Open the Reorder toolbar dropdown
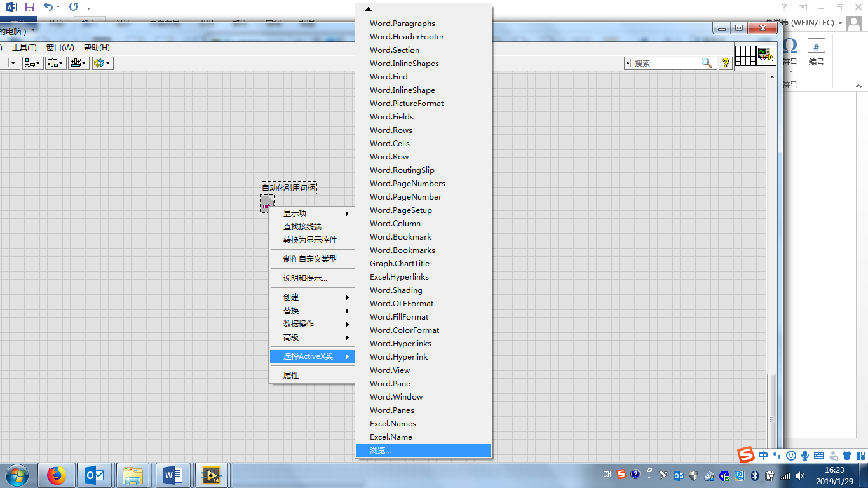 tap(102, 63)
